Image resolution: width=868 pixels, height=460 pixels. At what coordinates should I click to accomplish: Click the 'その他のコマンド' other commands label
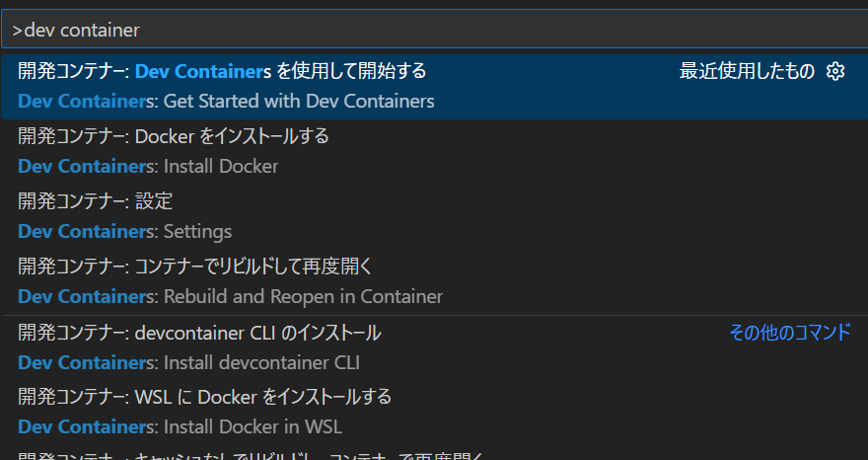pos(790,333)
